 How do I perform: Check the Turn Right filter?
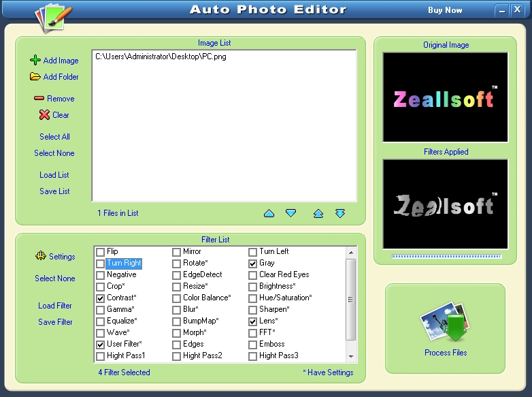point(100,264)
